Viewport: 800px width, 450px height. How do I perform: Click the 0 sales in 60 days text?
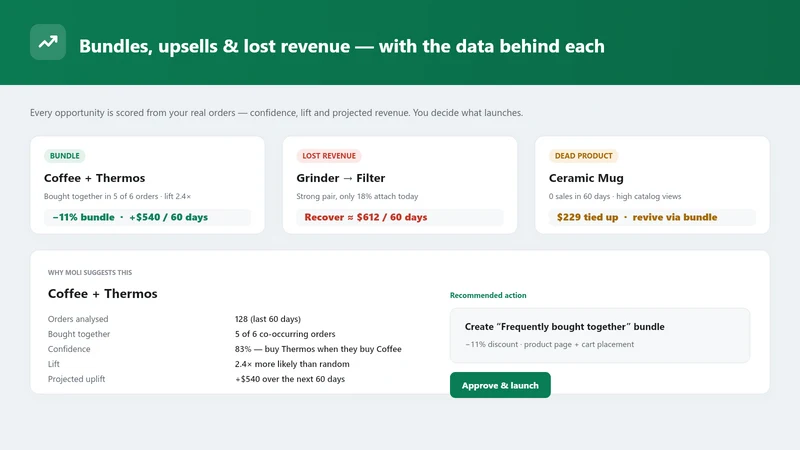pos(615,196)
